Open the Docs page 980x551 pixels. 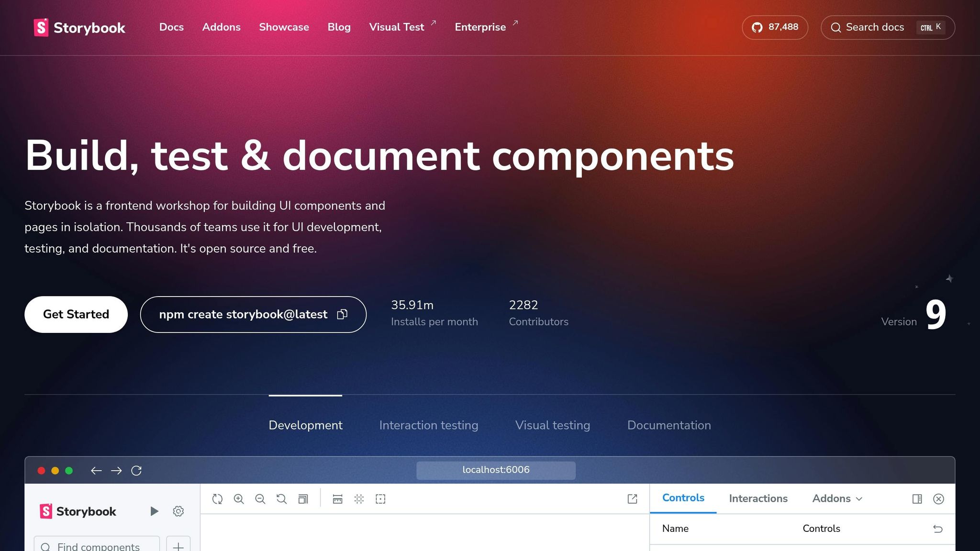pyautogui.click(x=171, y=27)
